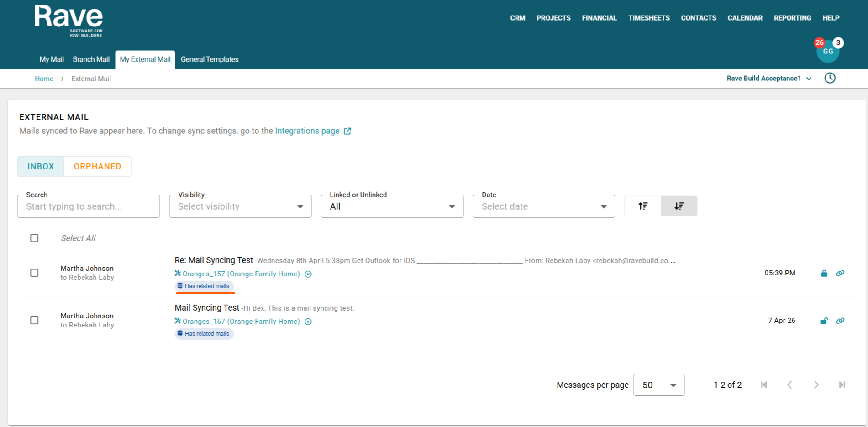Screen dimensions: 868x427
Task: Check the Re: Mail Syncing Test mail checkbox
Action: coord(34,273)
